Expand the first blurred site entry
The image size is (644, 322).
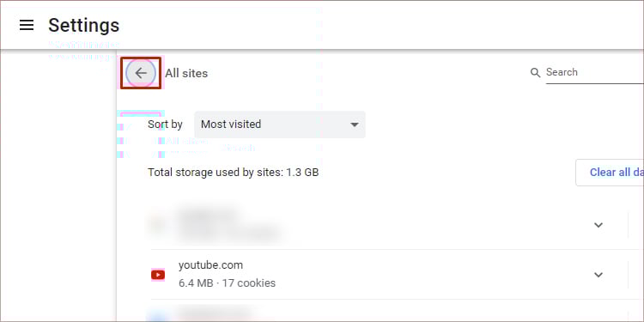[x=598, y=225]
